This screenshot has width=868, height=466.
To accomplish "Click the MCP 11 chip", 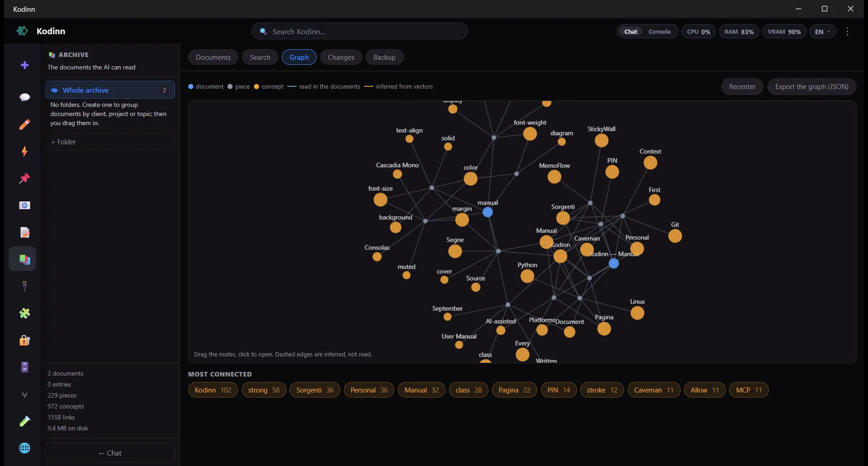I will tap(749, 390).
